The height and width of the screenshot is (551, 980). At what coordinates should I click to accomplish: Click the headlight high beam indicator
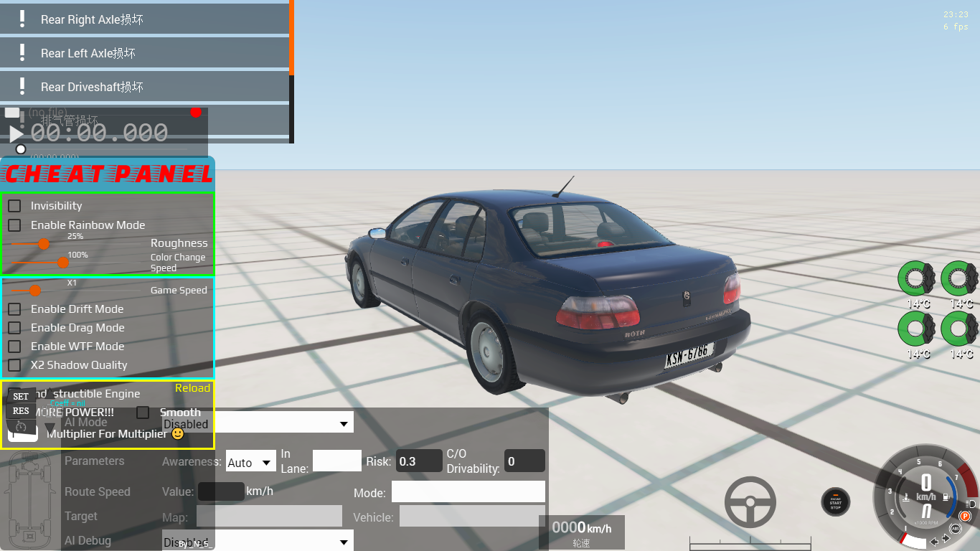pos(971,504)
